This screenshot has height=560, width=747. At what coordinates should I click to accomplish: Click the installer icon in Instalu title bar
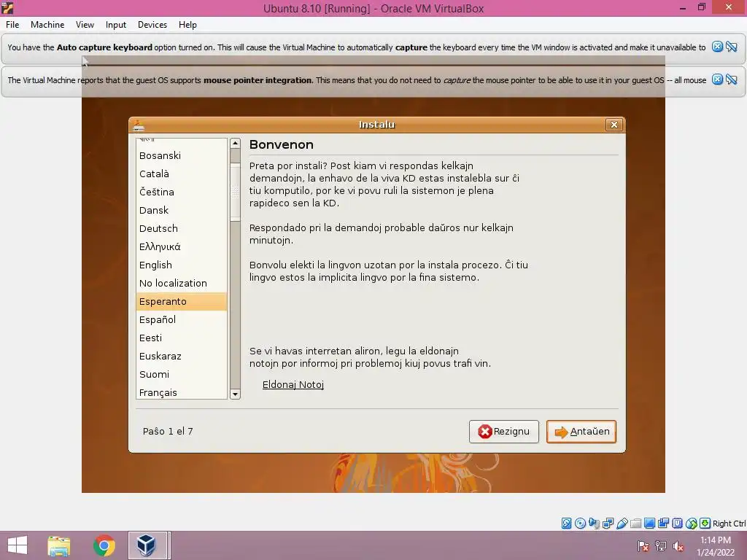pyautogui.click(x=139, y=125)
